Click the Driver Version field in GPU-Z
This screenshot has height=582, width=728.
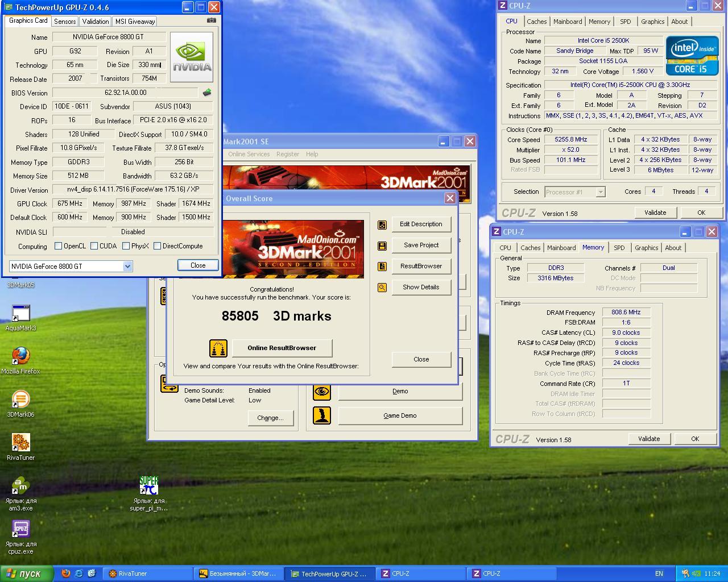click(x=133, y=190)
